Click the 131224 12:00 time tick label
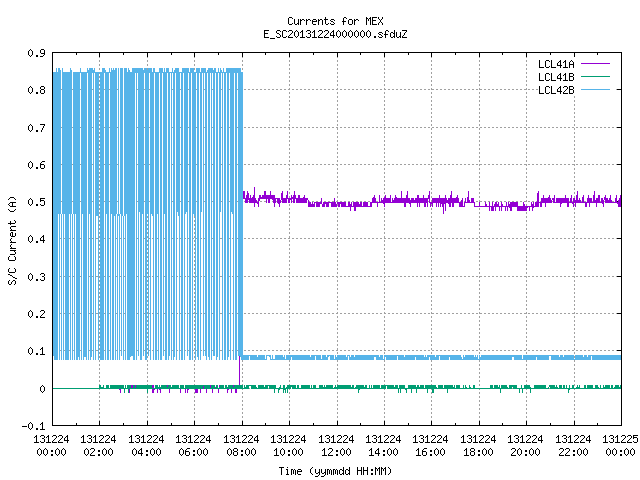Viewport: 640px width, 480px height. pos(336,446)
